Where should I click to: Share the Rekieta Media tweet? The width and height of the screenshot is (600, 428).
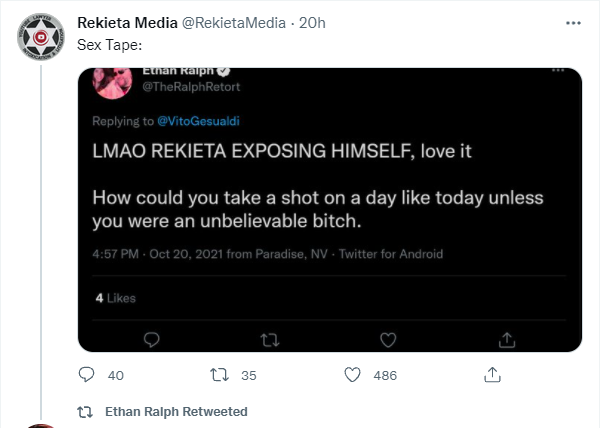492,375
